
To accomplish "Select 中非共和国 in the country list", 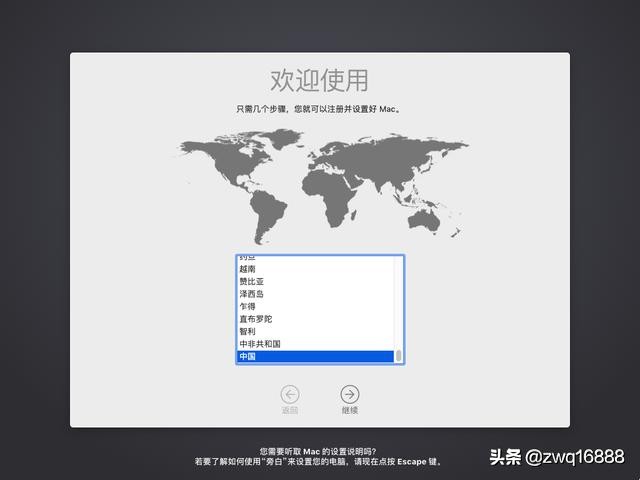I will pos(316,344).
